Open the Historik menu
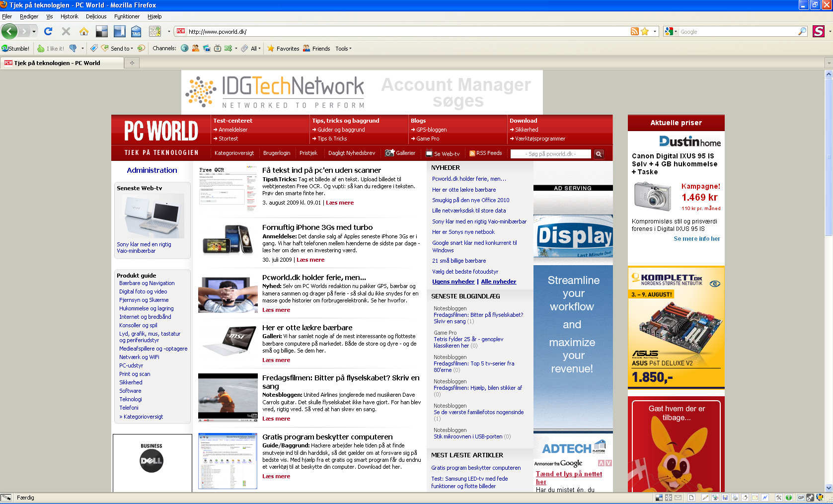 point(69,16)
